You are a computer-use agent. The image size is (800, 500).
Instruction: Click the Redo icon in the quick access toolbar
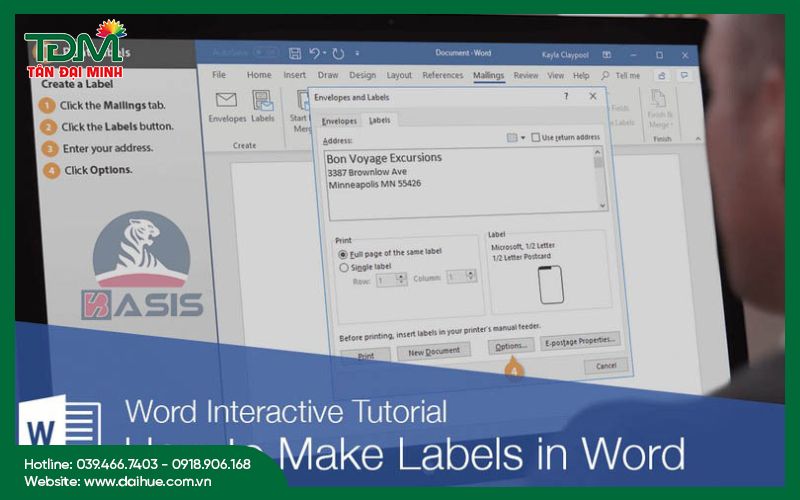pos(338,53)
